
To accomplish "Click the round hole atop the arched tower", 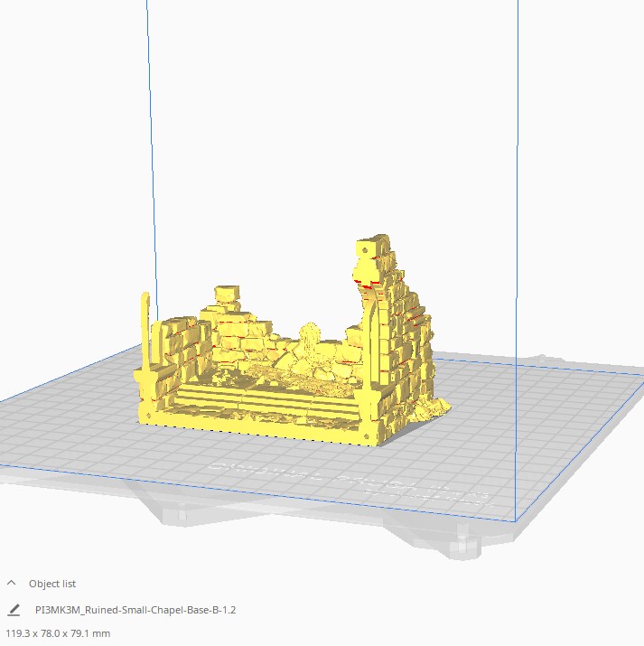I will 364,247.
